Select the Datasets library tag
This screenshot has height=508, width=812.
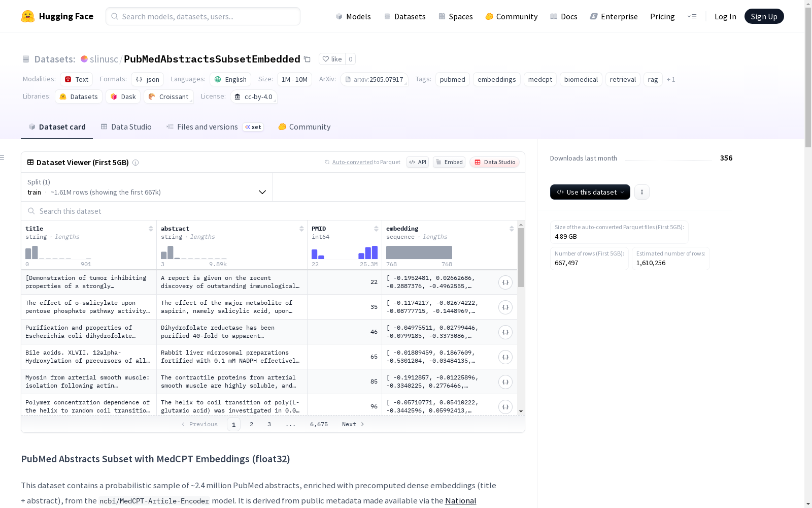pyautogui.click(x=79, y=97)
